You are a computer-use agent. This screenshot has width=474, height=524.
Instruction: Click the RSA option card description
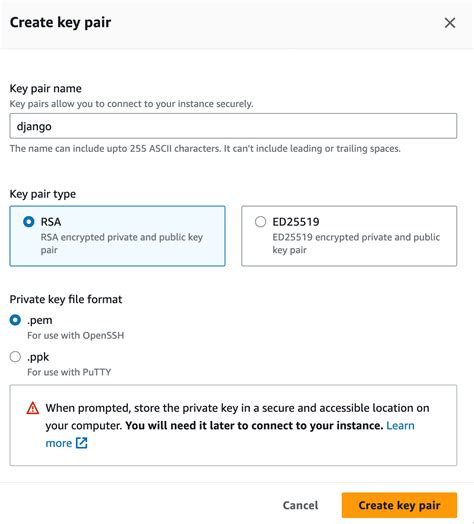tap(122, 243)
